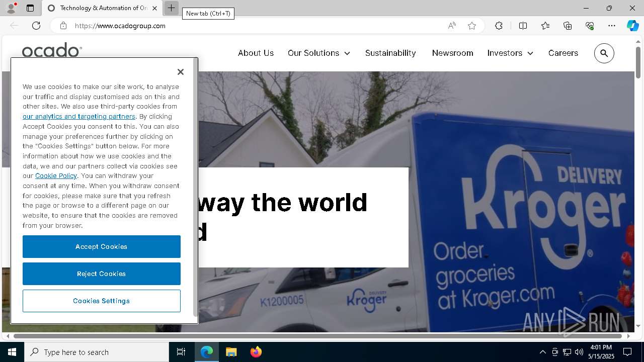Image resolution: width=644 pixels, height=362 pixels.
Task: Close the Technology & Automation tab
Action: click(x=154, y=8)
